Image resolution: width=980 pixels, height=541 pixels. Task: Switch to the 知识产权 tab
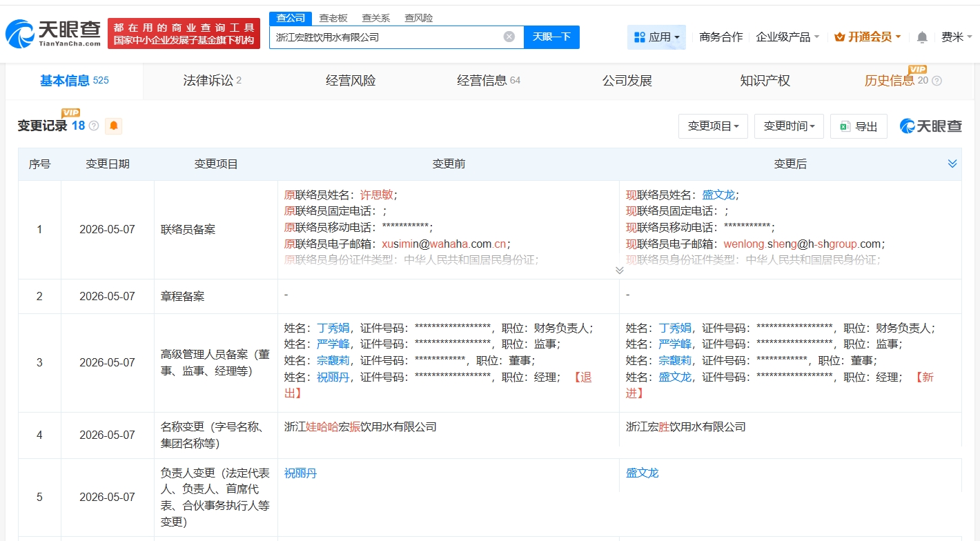[765, 81]
